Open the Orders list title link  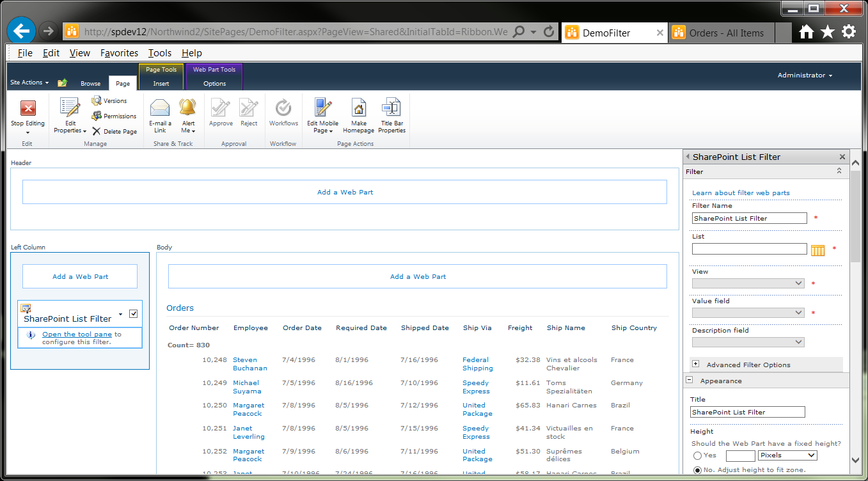pos(180,308)
